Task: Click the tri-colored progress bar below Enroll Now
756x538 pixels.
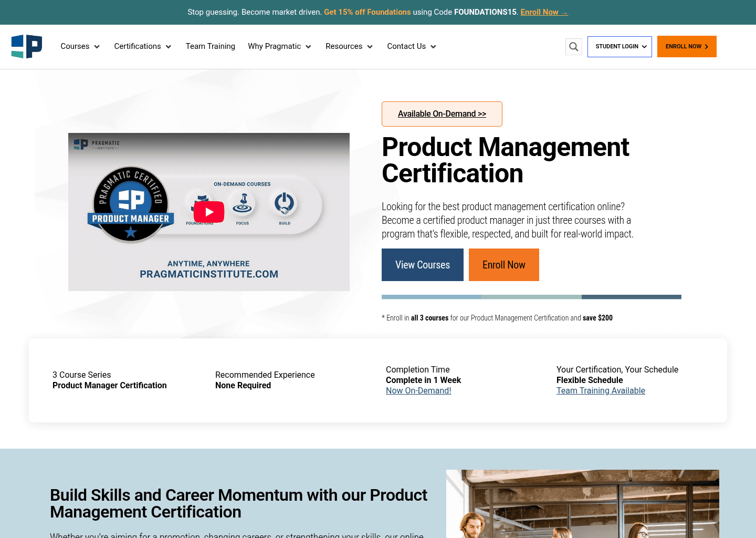Action: 531,296
